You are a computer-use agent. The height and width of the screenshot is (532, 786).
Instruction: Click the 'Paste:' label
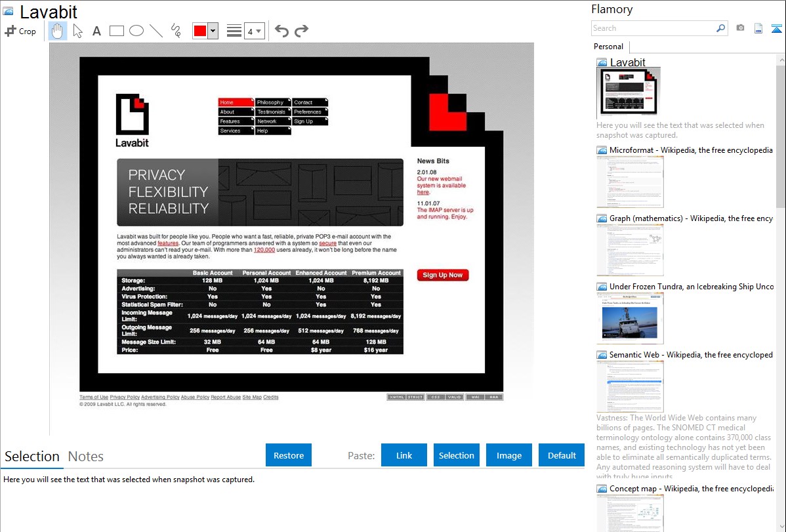(362, 455)
